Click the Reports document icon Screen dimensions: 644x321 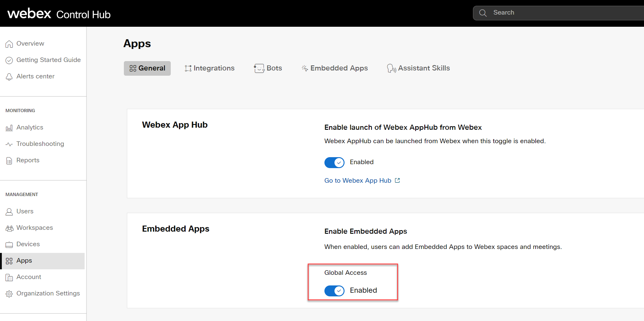pos(9,161)
